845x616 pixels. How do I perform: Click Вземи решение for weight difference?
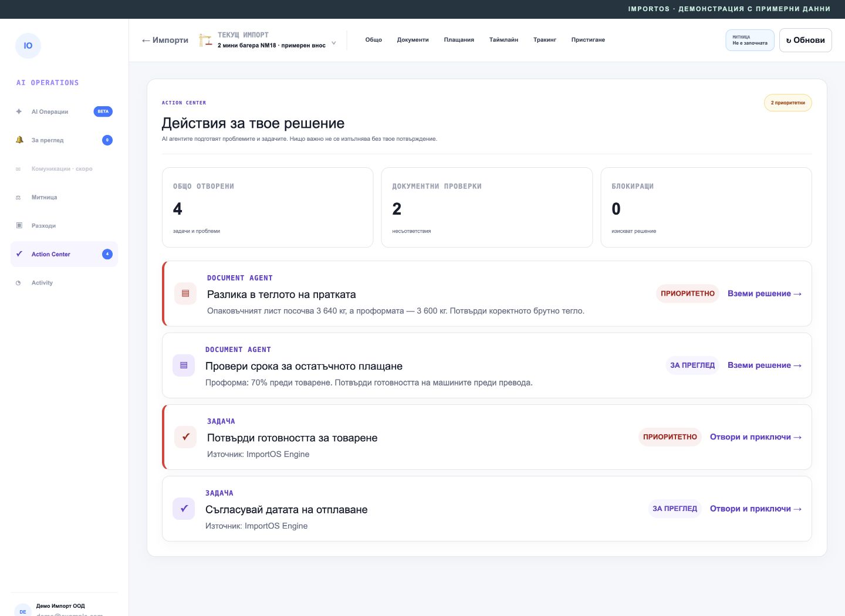pos(765,293)
